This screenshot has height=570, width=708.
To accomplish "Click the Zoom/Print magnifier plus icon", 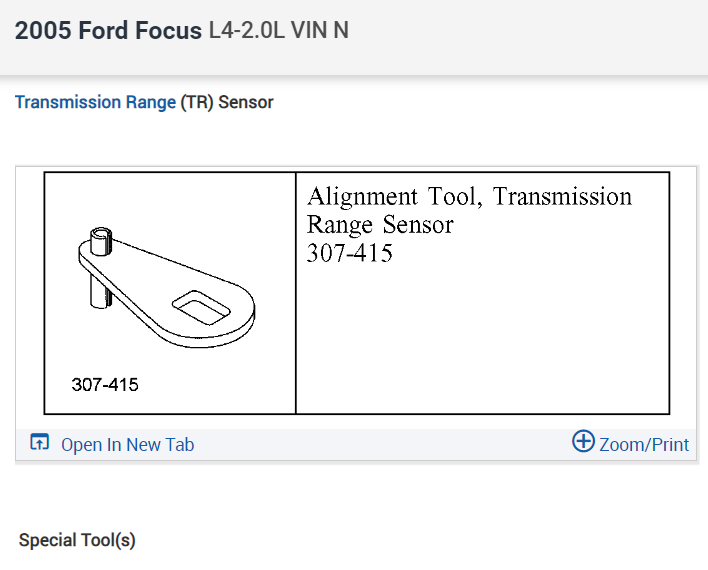I will (583, 441).
